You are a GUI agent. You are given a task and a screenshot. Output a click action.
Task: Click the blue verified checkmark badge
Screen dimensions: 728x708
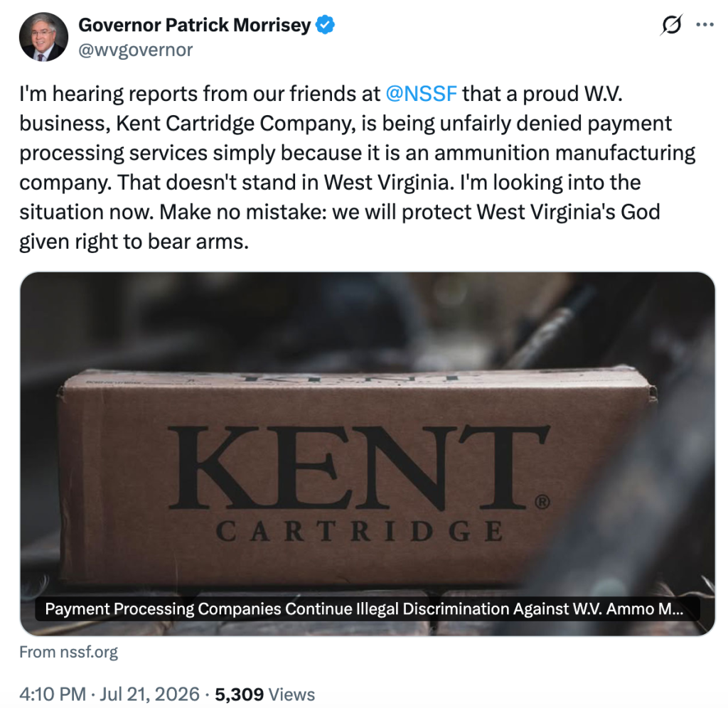(x=325, y=25)
